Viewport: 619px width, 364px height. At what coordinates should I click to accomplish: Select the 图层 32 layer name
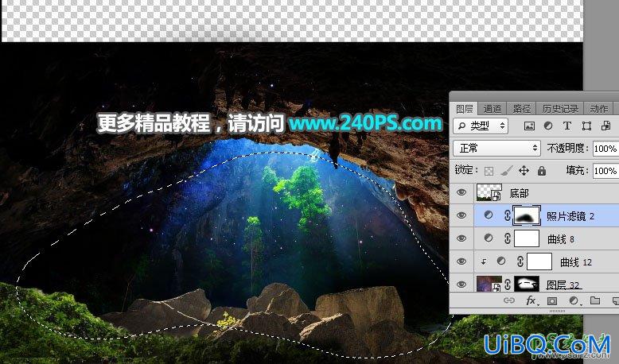[x=563, y=285]
